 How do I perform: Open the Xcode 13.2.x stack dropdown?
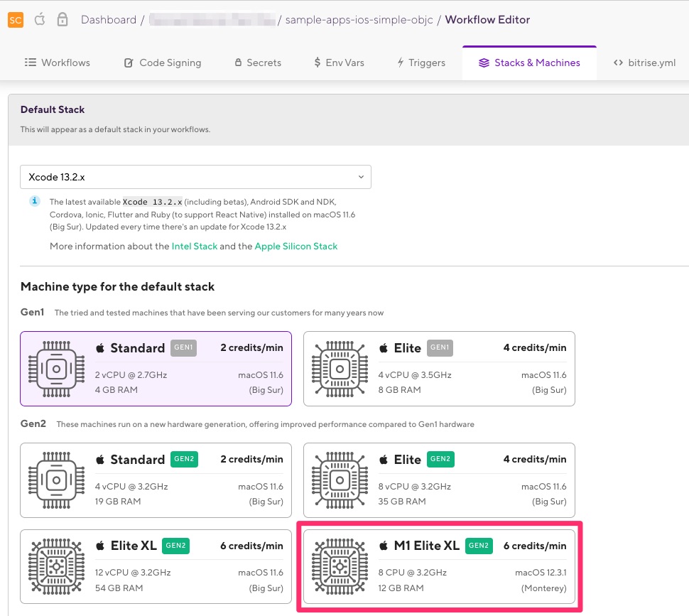click(x=195, y=177)
